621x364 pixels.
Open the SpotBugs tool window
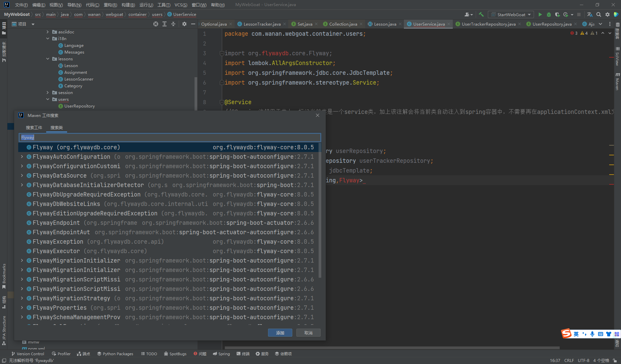(175, 354)
